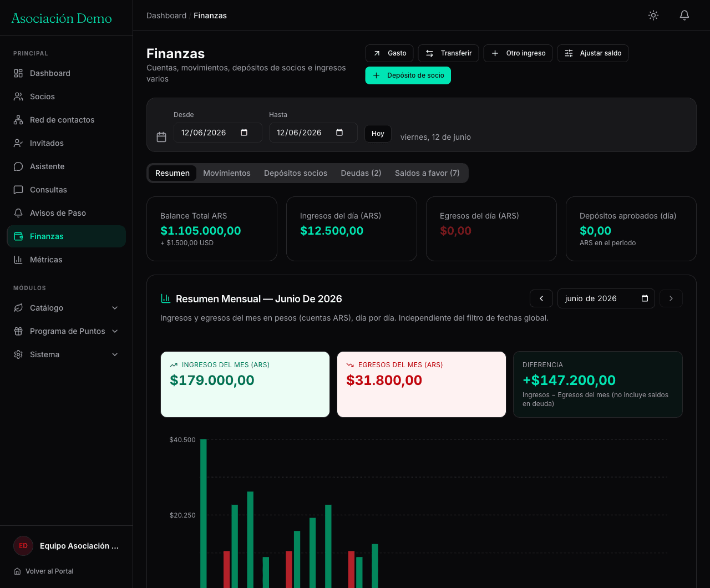This screenshot has height=588, width=710.
Task: Click the Asociación Demo logo
Action: click(62, 18)
